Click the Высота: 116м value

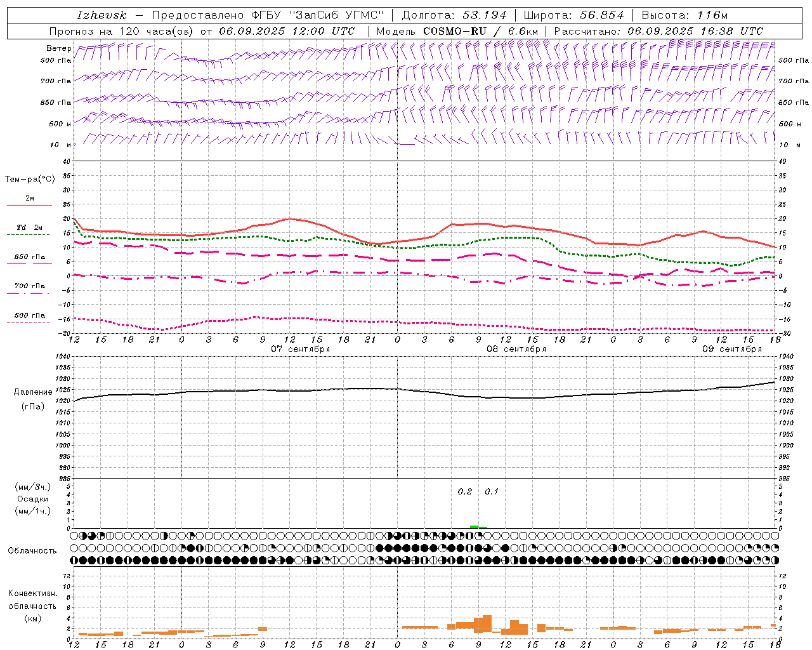click(x=684, y=15)
